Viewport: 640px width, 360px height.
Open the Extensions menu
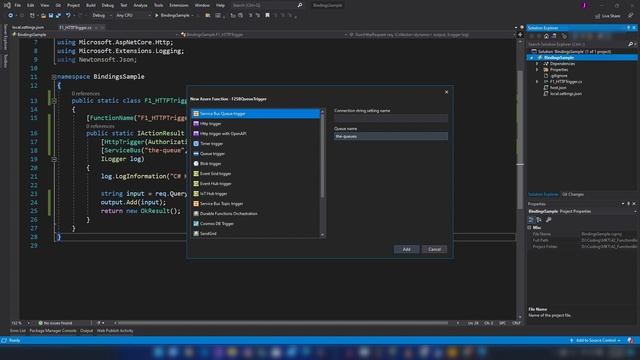(179, 5)
